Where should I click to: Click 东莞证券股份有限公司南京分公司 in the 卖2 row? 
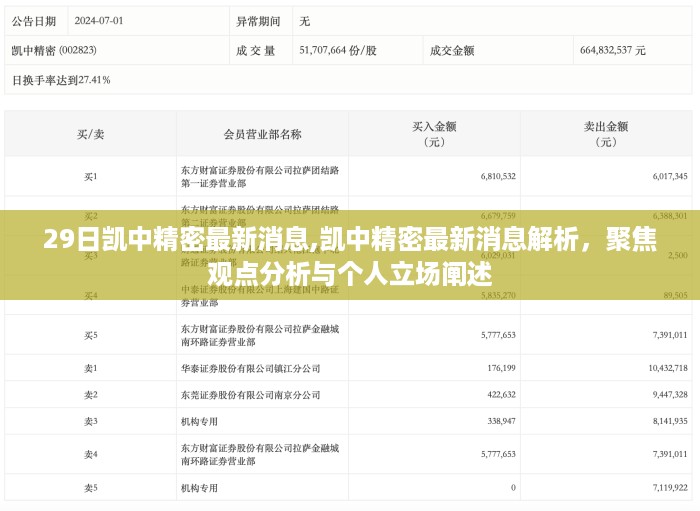click(x=250, y=394)
